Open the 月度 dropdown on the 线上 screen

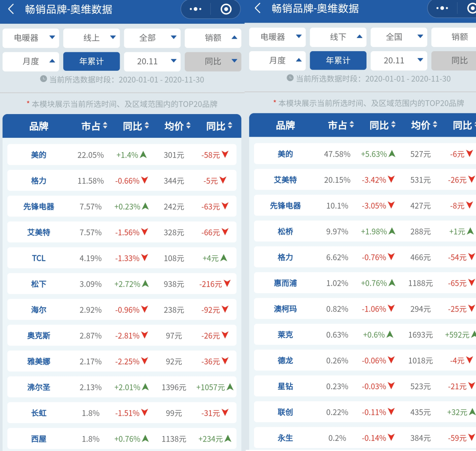pos(31,61)
